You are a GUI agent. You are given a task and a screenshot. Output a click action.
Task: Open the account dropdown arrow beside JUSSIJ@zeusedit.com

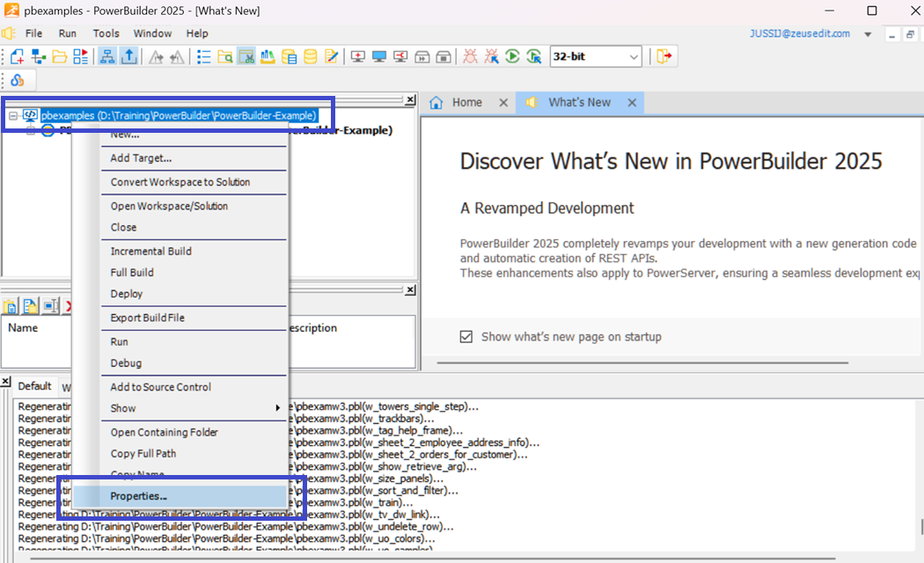(x=868, y=34)
